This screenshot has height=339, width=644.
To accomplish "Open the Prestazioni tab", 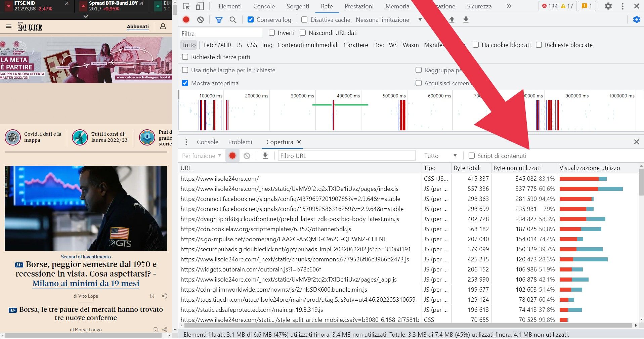I will tap(359, 6).
